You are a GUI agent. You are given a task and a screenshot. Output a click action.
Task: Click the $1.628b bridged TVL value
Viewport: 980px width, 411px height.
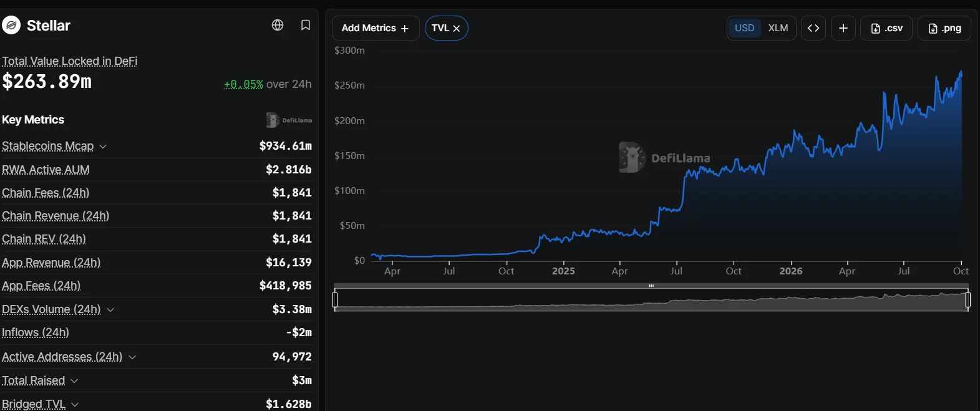pyautogui.click(x=289, y=404)
